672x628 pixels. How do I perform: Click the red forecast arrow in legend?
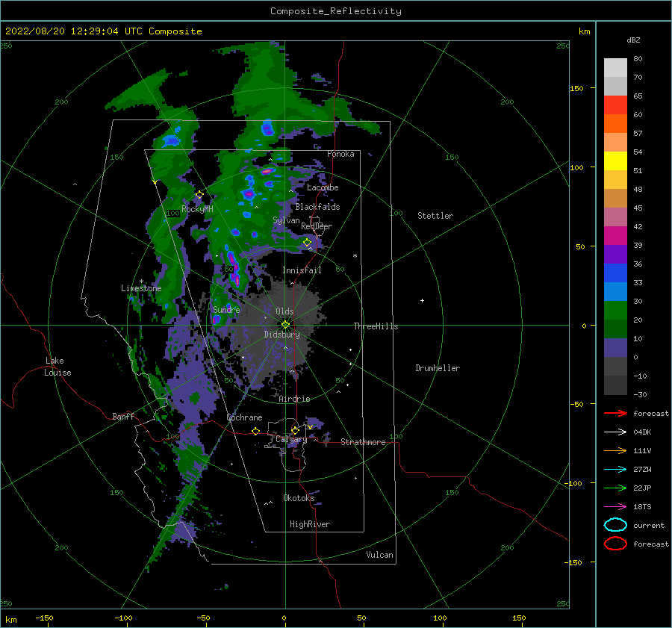pos(615,413)
